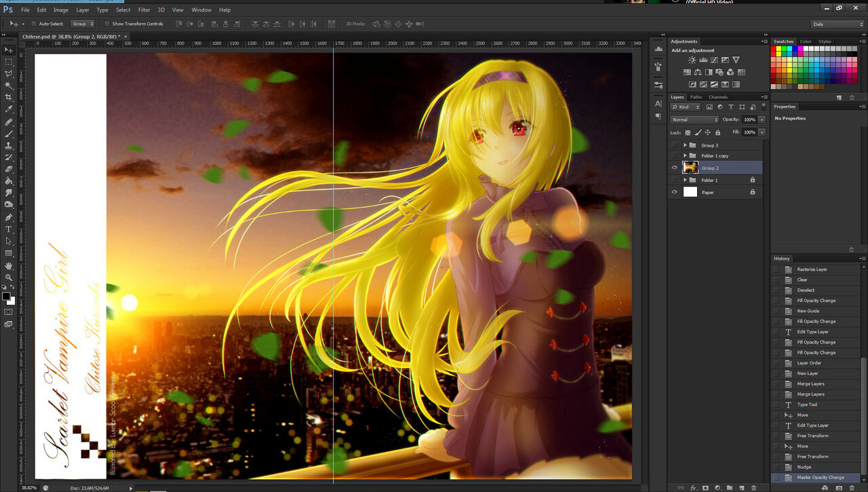Add a Brightness/Contrast adjustment
The width and height of the screenshot is (868, 492).
[692, 60]
